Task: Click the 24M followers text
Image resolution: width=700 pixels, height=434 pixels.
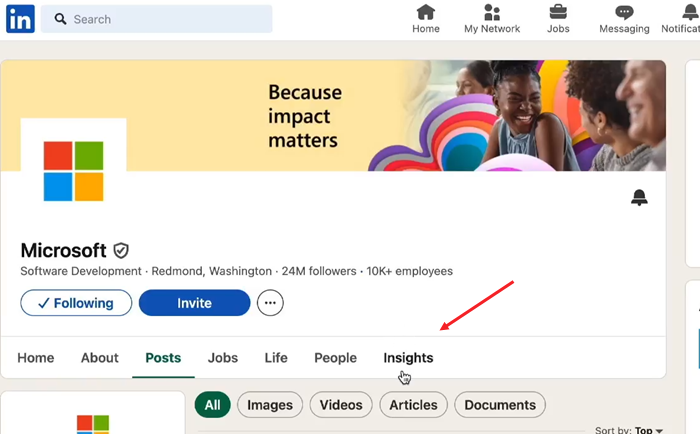Action: pyautogui.click(x=319, y=271)
